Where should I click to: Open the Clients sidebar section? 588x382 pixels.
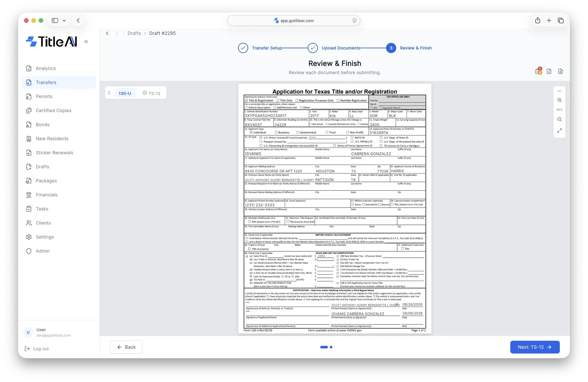tap(59, 223)
